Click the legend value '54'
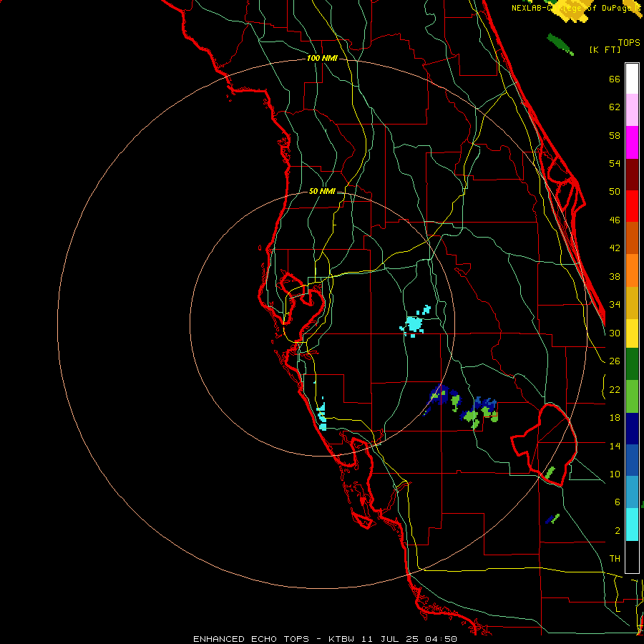The height and width of the screenshot is (644, 644). [x=615, y=163]
